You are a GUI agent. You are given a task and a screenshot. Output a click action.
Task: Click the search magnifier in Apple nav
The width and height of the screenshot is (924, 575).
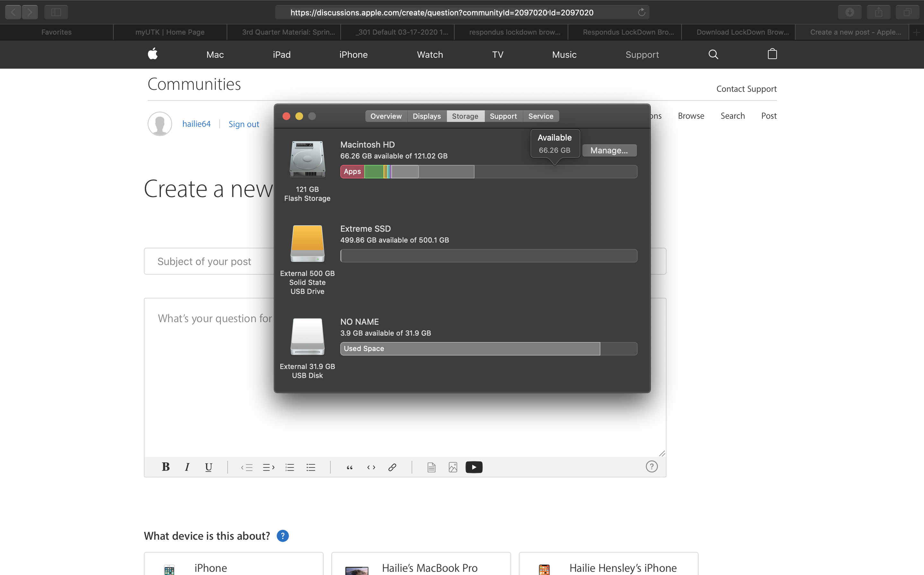point(713,54)
